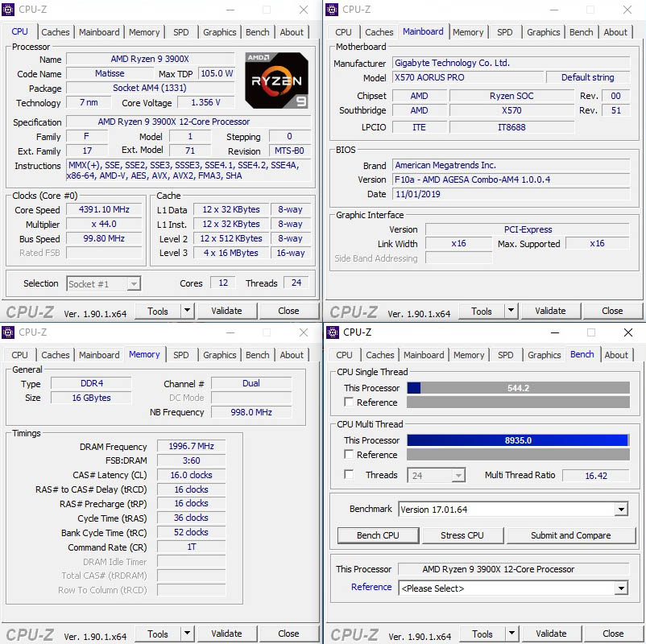
Task: Click the Model X570 AORUS PRO field
Action: 468,77
